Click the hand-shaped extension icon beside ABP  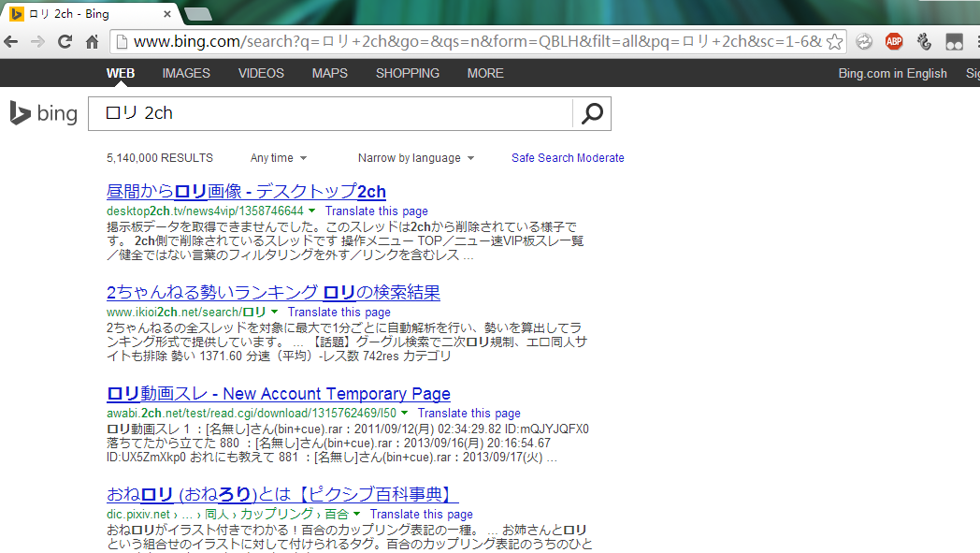point(924,42)
